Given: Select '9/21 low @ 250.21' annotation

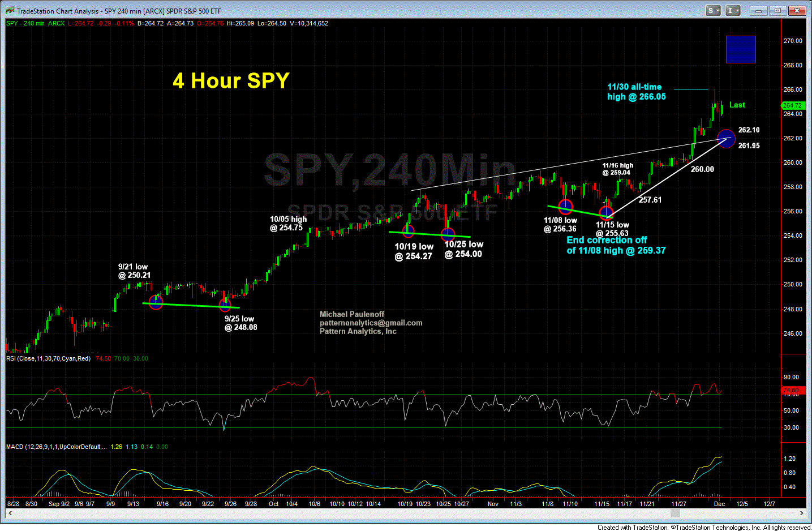Looking at the screenshot, I should coord(134,271).
